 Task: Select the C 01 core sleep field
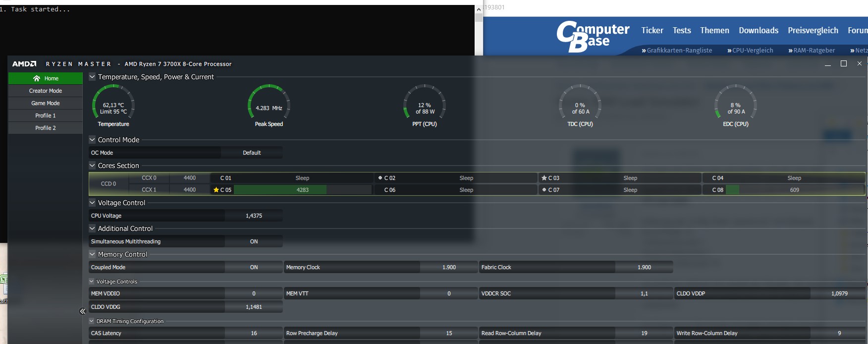(302, 178)
